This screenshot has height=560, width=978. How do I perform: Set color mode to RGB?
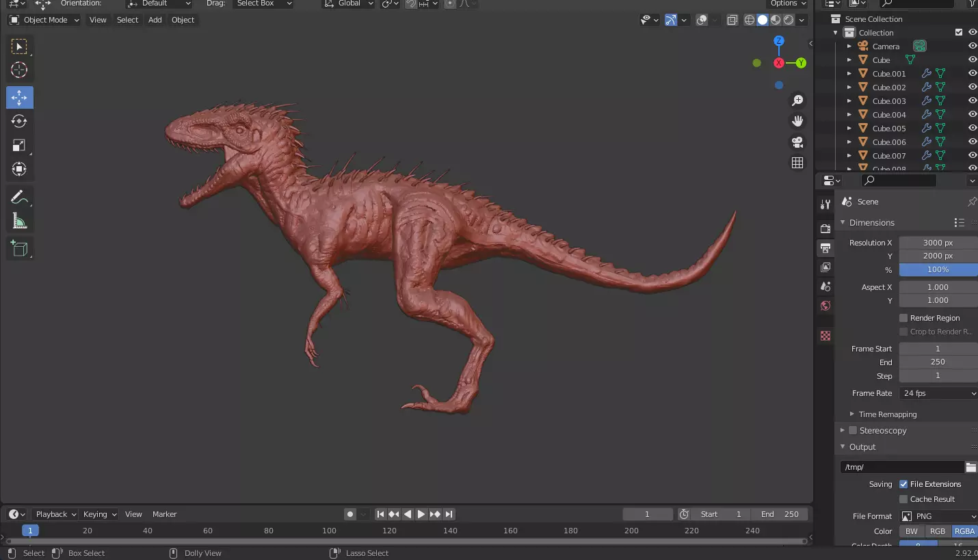coord(938,531)
